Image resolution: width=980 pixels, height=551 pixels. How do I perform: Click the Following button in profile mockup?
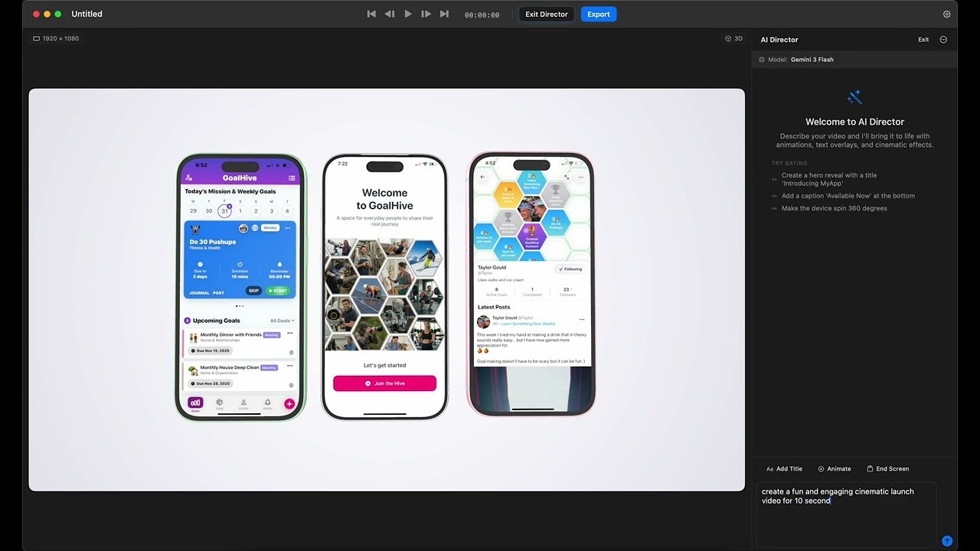click(570, 269)
